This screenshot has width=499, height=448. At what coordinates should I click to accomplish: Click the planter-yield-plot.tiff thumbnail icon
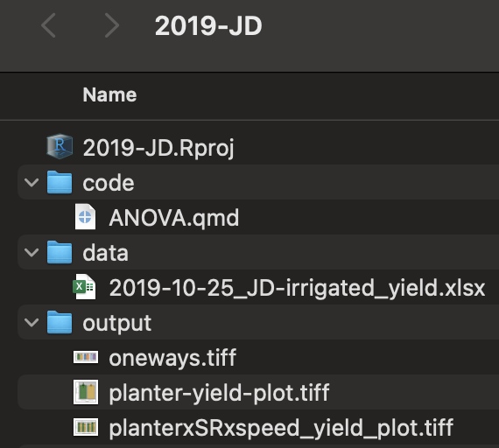click(x=86, y=392)
